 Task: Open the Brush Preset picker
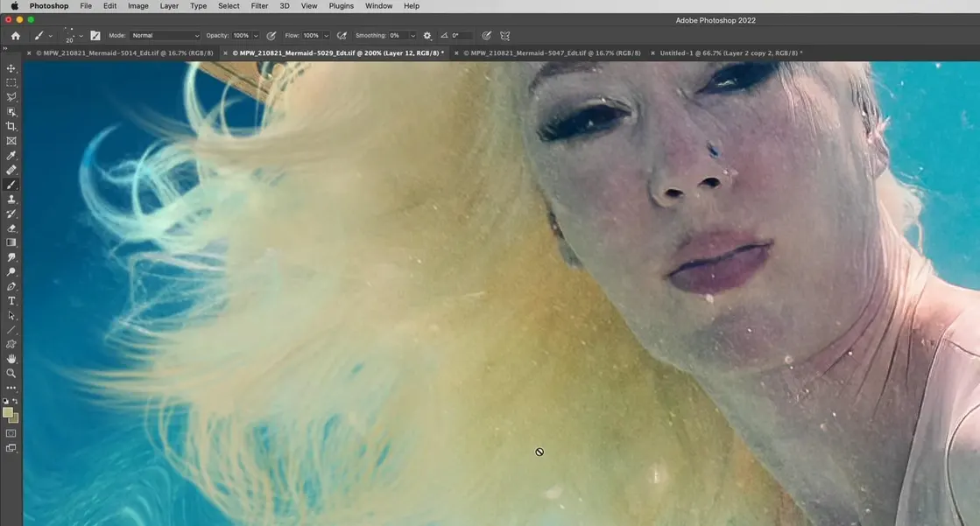point(73,36)
